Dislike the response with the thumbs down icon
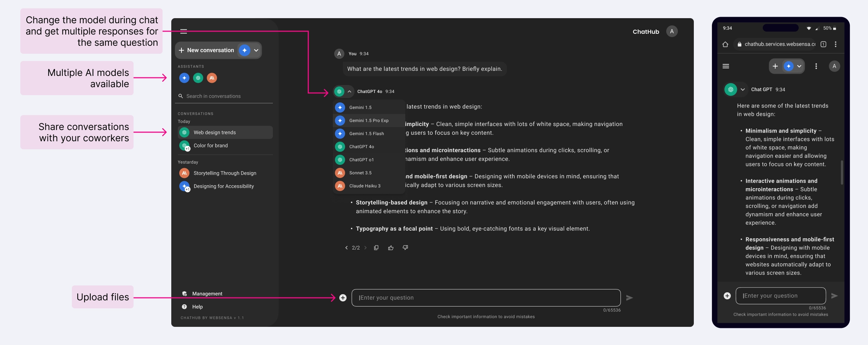 pyautogui.click(x=405, y=248)
